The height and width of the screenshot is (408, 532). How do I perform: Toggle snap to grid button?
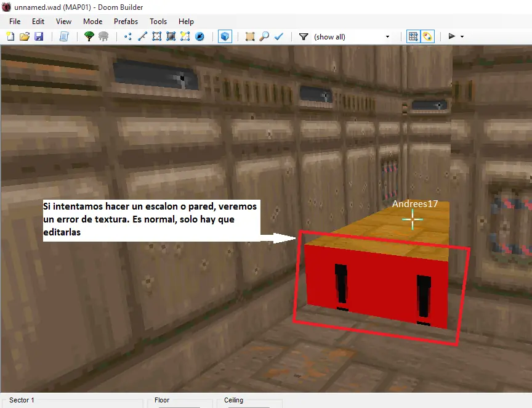(x=413, y=36)
